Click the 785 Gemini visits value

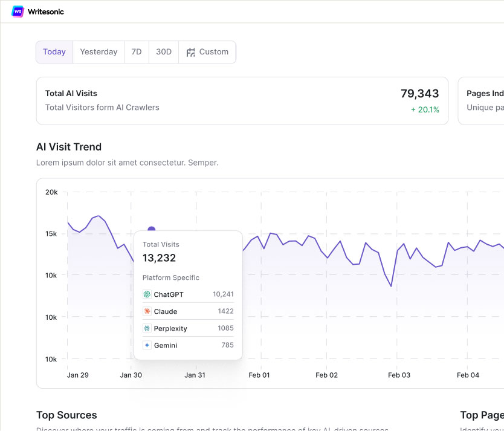click(228, 345)
